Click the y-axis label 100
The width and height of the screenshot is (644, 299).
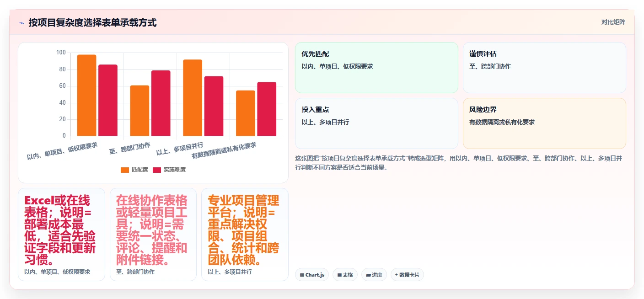pyautogui.click(x=61, y=53)
